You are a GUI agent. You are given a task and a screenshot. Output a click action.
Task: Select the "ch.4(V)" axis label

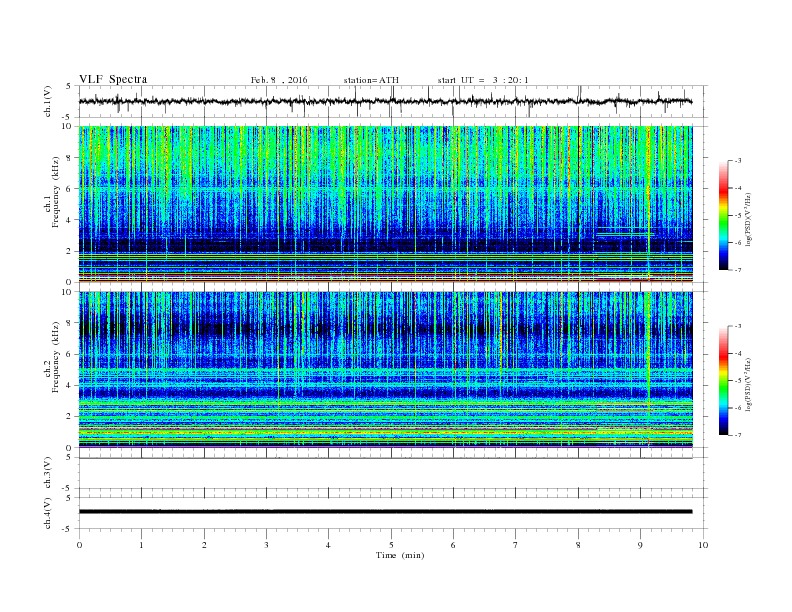pos(48,513)
